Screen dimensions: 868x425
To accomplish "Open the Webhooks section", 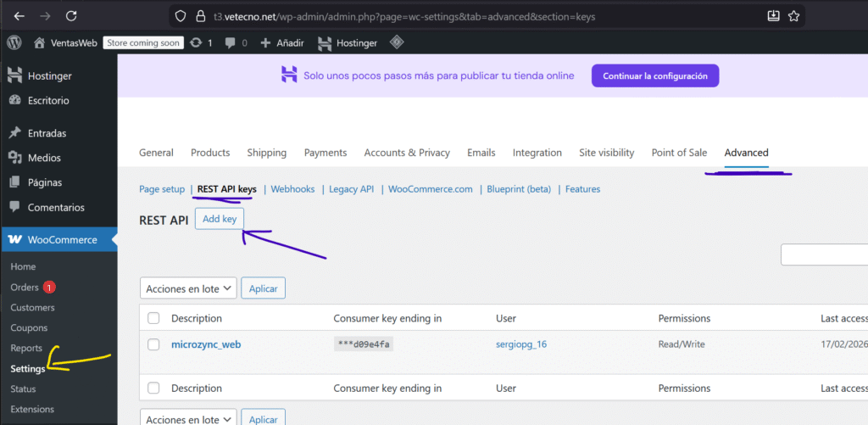I will (292, 189).
